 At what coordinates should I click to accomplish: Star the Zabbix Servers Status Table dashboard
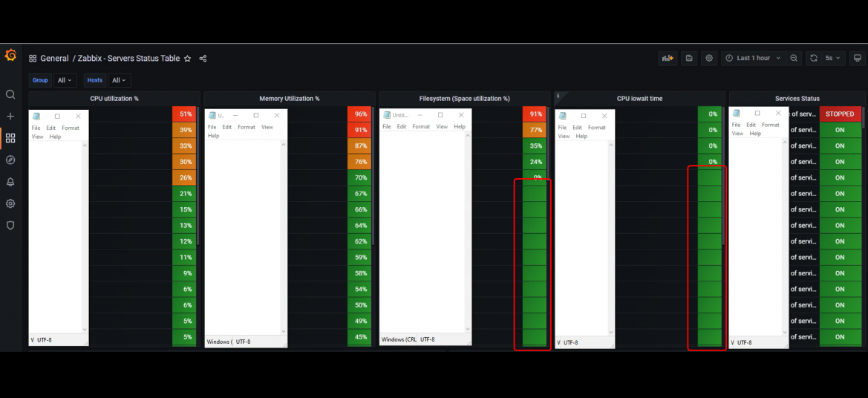tap(188, 58)
